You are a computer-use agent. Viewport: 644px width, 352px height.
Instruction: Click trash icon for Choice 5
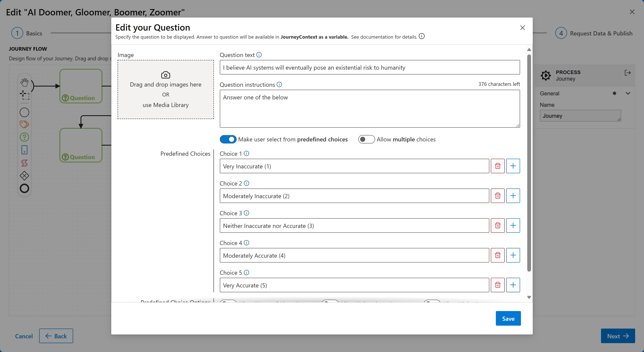click(x=498, y=285)
